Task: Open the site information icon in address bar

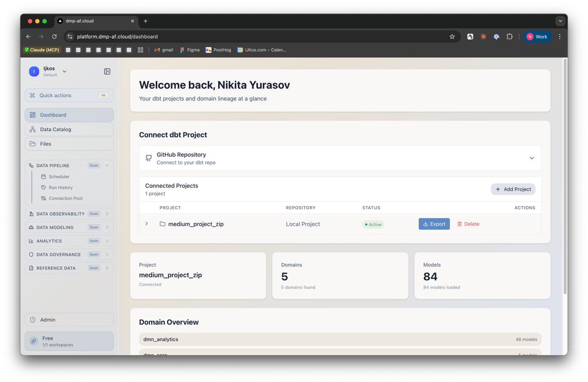Action: point(70,37)
